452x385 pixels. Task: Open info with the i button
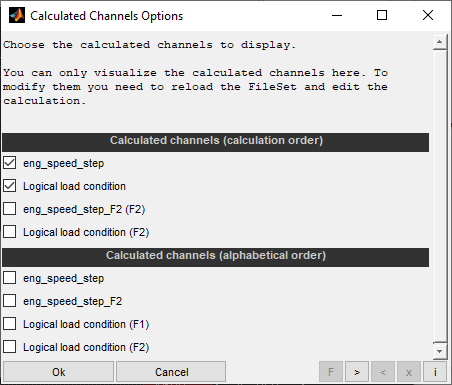(x=435, y=372)
